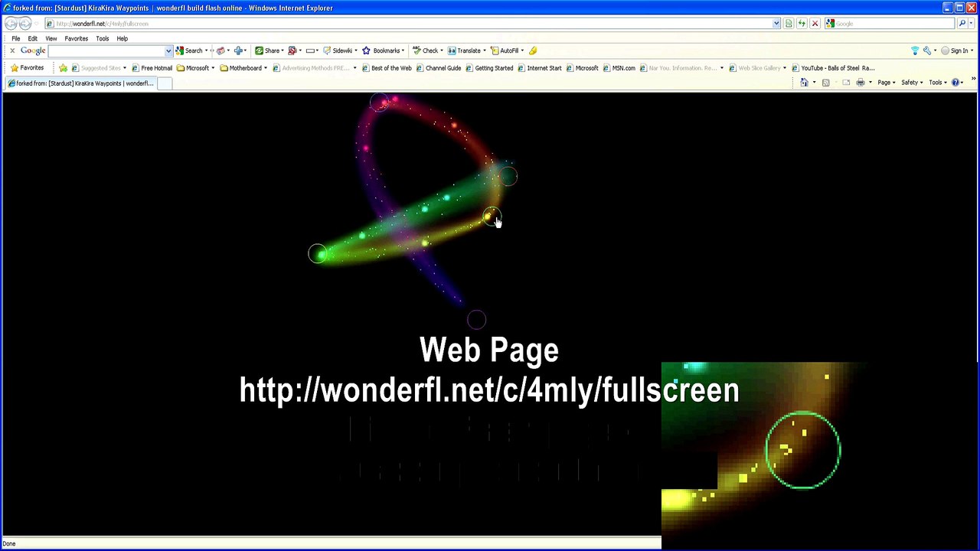This screenshot has width=980, height=551.
Task: Open the File menu
Action: (x=15, y=38)
